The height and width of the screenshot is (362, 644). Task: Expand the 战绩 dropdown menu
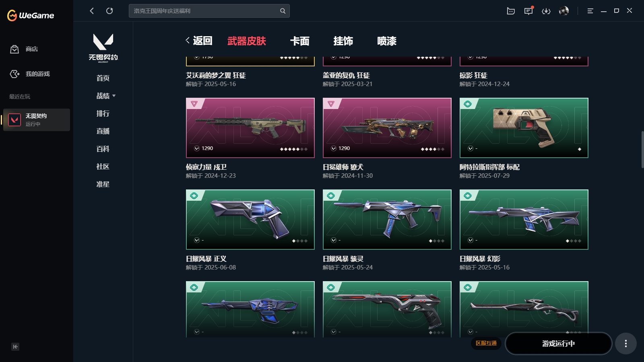point(106,96)
